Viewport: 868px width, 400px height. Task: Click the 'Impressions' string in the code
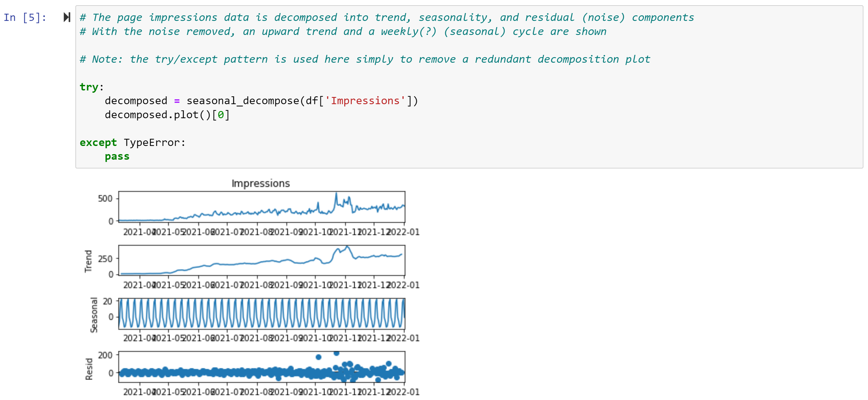pos(365,101)
